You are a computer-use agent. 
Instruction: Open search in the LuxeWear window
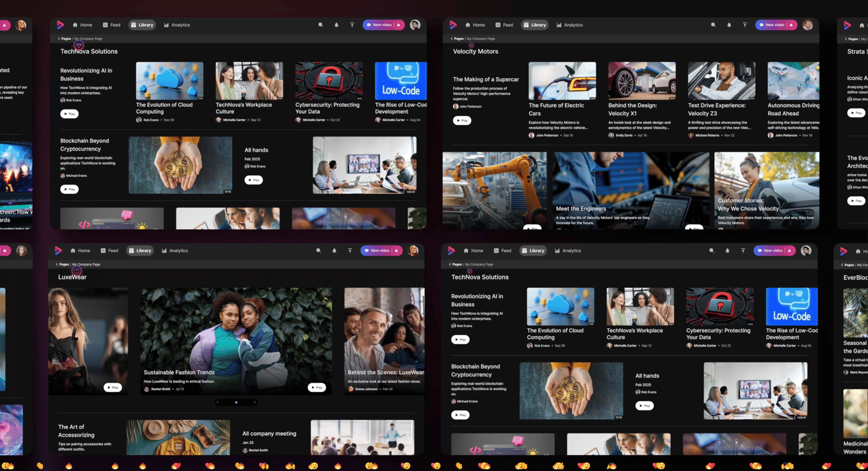pos(318,251)
